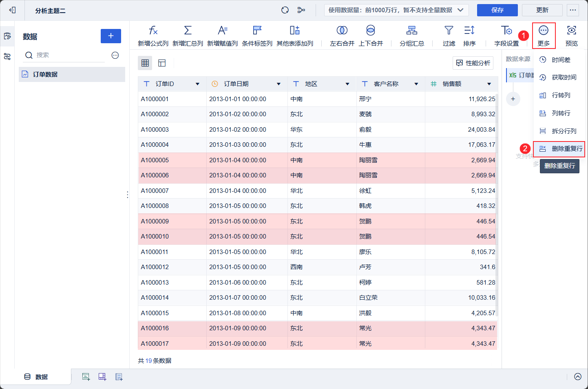Open the 预览 preview tool
Viewport: 588px width, 389px height.
tap(572, 35)
